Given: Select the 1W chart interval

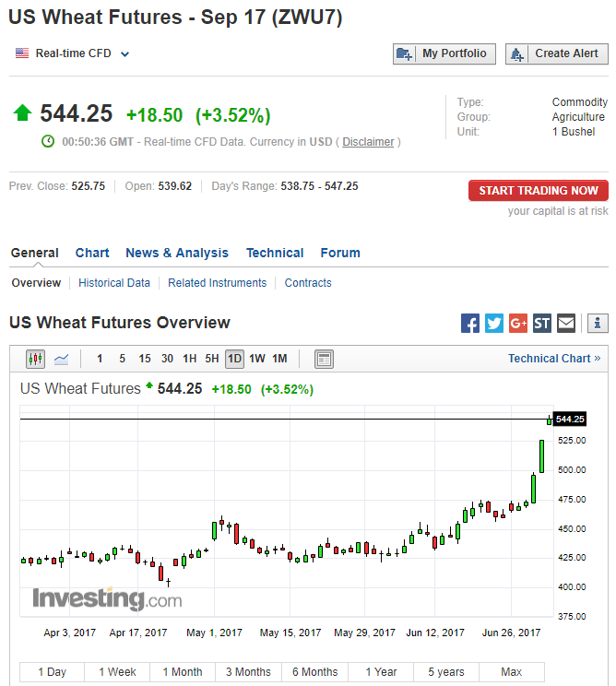Looking at the screenshot, I should click(257, 359).
